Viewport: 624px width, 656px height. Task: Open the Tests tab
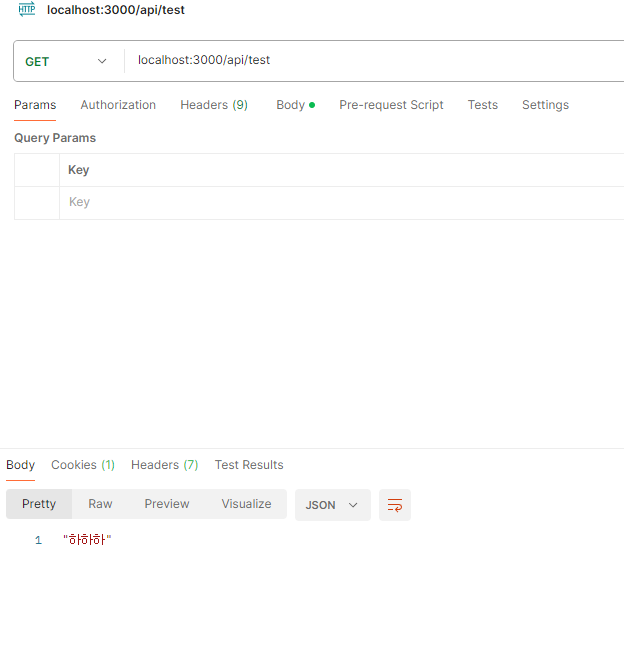(483, 105)
